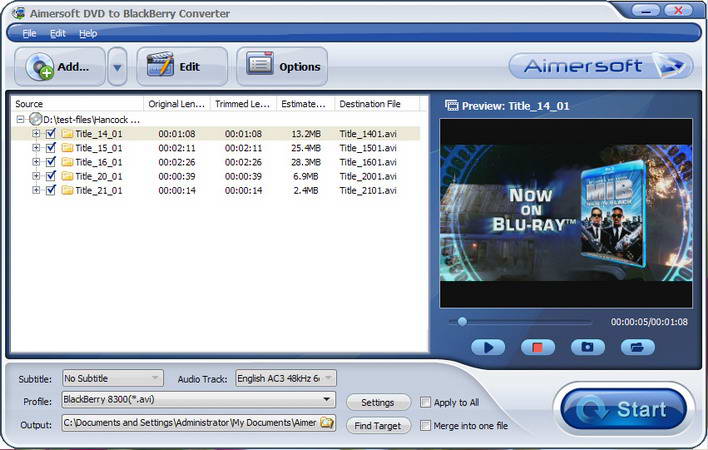Open the Help menu
Screen dimensions: 708x450
(x=88, y=33)
